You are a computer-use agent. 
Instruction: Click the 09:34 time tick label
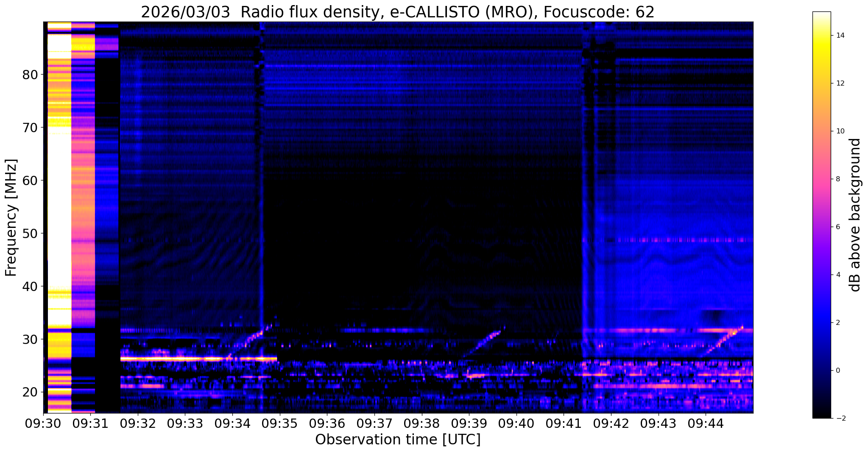click(232, 424)
